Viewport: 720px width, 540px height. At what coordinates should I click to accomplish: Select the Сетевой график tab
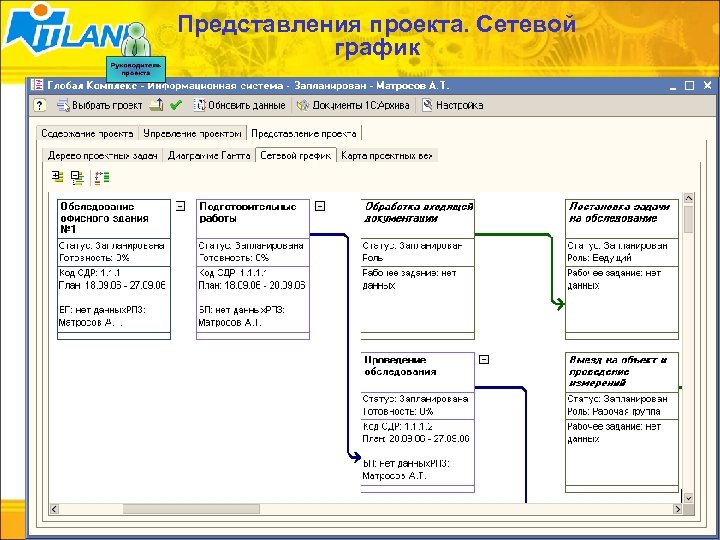(296, 155)
